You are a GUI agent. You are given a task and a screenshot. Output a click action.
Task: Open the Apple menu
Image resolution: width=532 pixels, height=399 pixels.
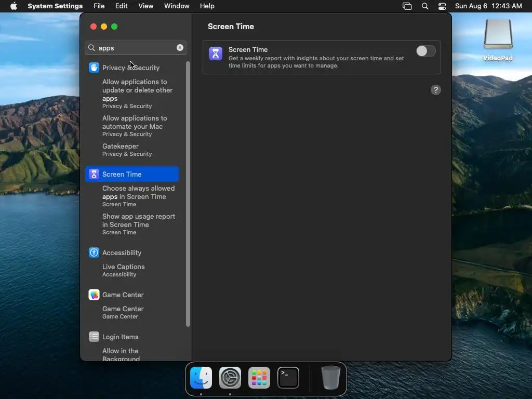14,6
